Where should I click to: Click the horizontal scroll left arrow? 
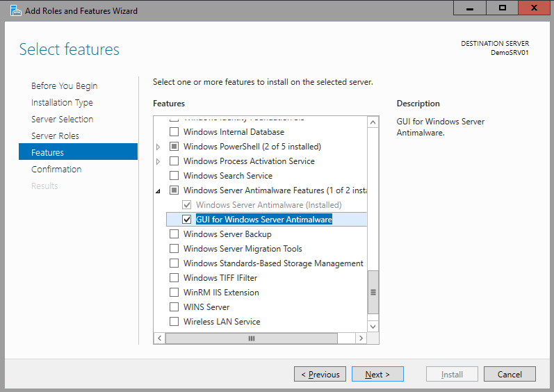point(160,338)
